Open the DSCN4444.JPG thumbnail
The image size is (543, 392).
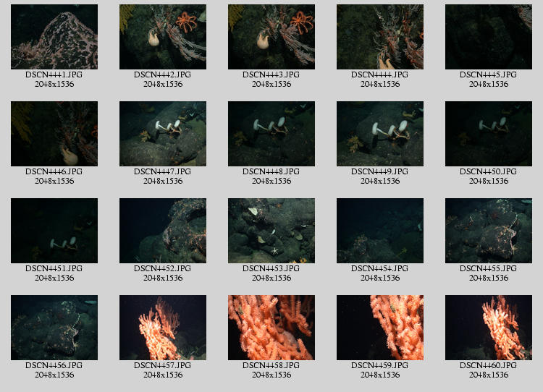[380, 37]
